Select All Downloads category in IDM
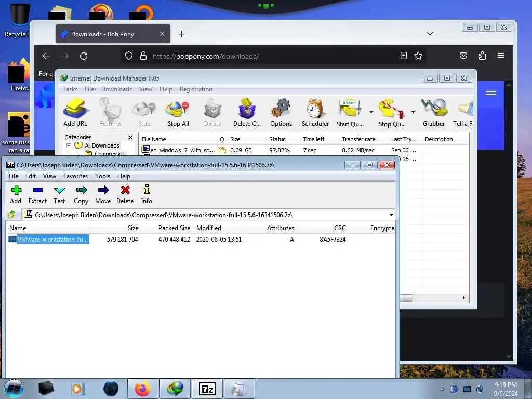 tap(102, 145)
